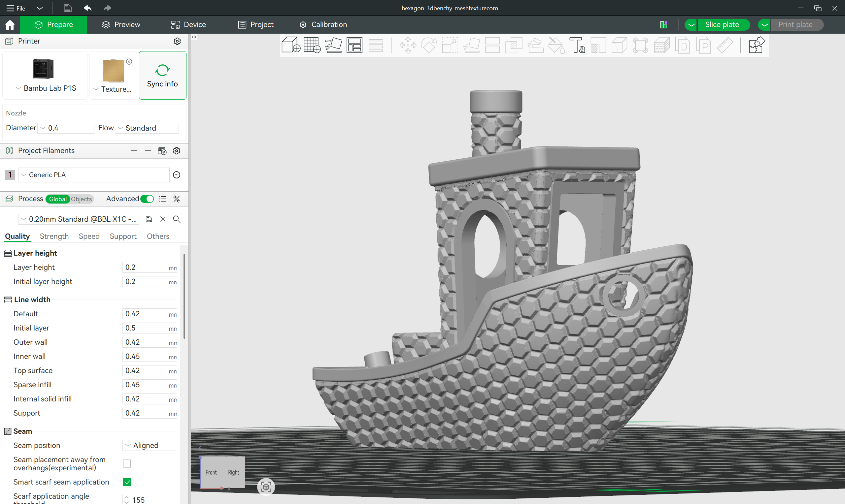This screenshot has height=504, width=845.
Task: Click Generic PLA edit circle icon
Action: tap(177, 175)
